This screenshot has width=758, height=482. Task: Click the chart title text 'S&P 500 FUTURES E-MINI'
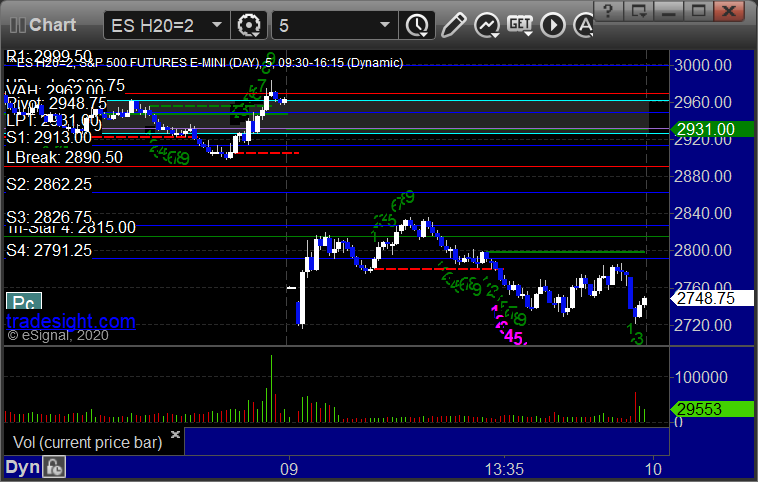pos(168,63)
